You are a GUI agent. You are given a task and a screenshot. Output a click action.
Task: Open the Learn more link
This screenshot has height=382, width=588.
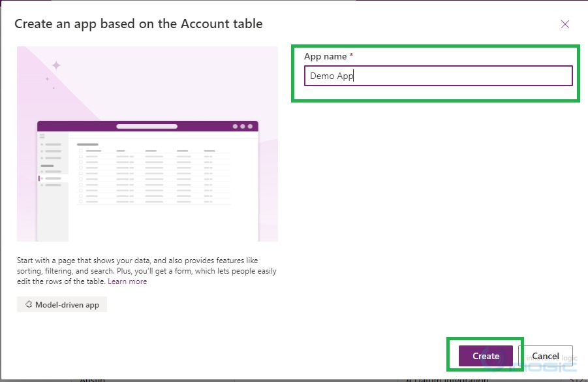point(127,281)
